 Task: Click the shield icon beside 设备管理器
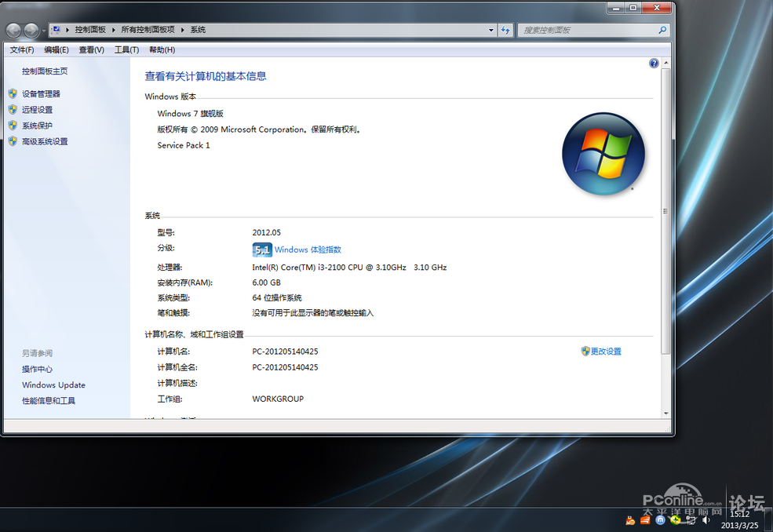[13, 93]
